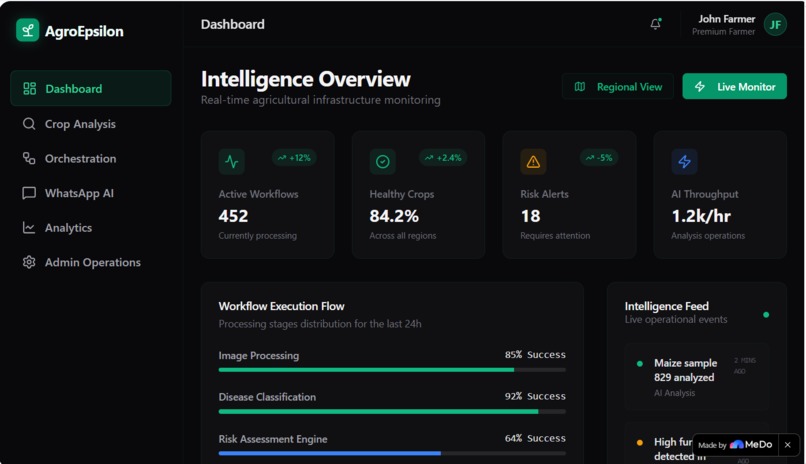Click the +12% trend badge
This screenshot has width=806, height=464.
pyautogui.click(x=294, y=158)
